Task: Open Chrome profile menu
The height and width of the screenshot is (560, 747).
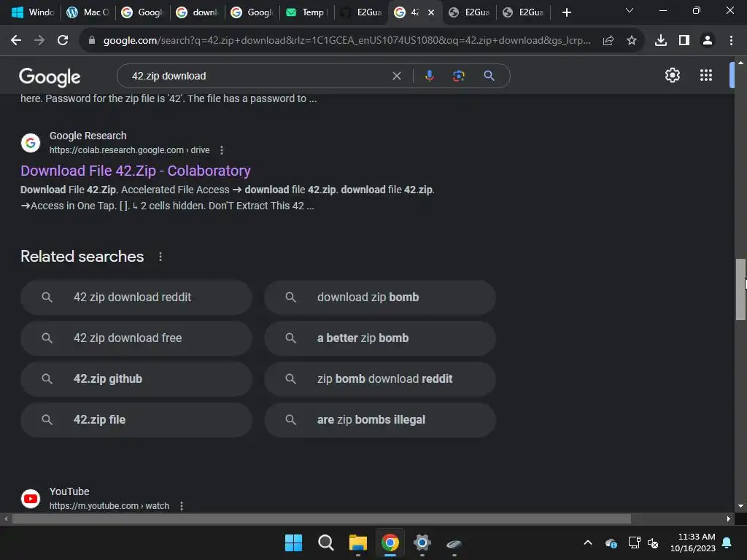Action: [x=708, y=41]
